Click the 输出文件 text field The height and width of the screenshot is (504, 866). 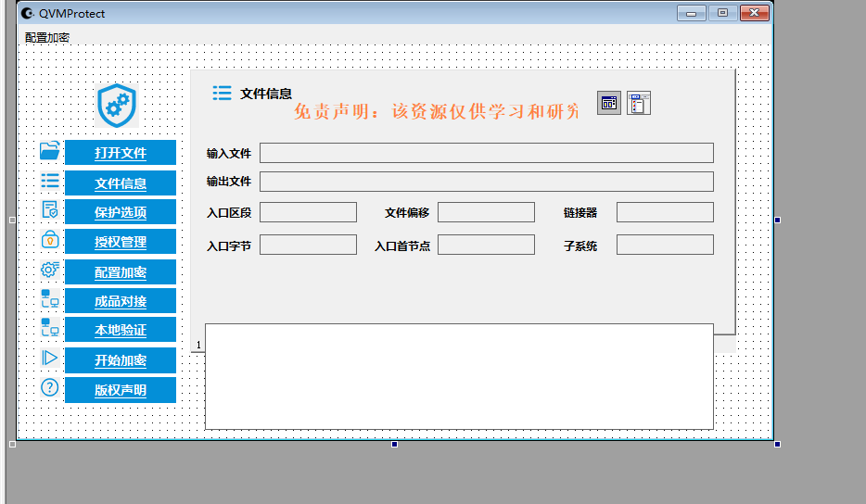[487, 182]
